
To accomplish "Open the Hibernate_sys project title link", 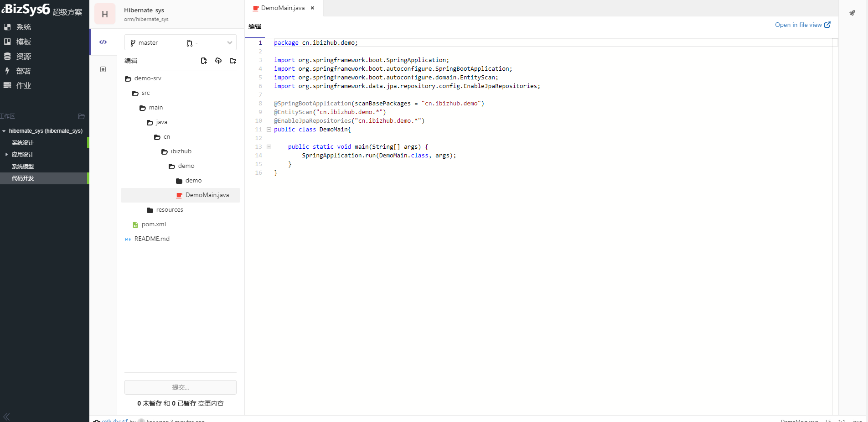I will click(144, 10).
